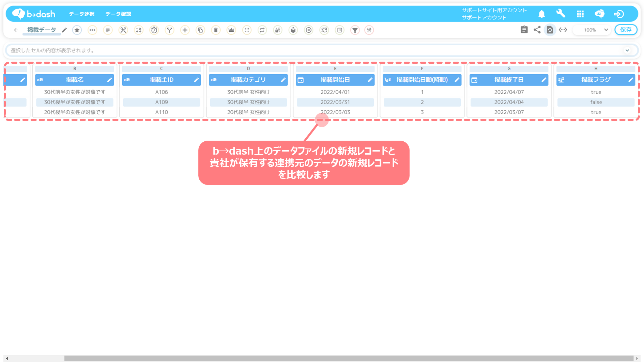
Task: Select the 掲載カテゴリ column header
Action: click(248, 80)
